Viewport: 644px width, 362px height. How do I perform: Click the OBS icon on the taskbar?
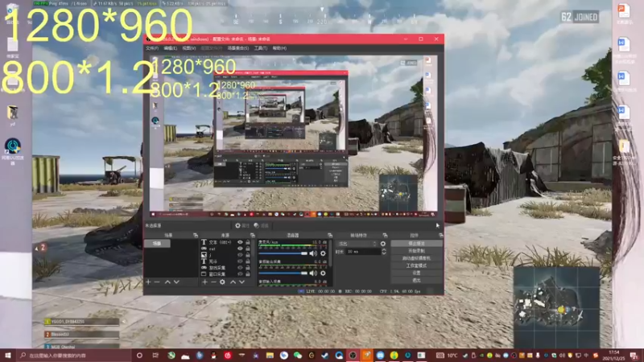coord(353,356)
